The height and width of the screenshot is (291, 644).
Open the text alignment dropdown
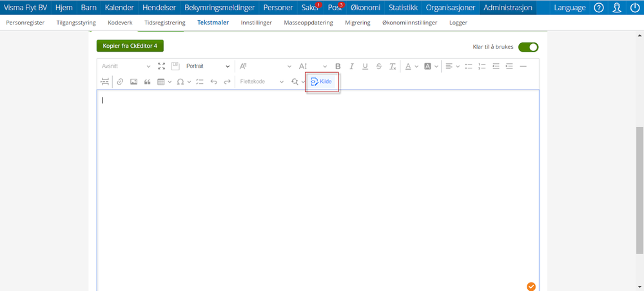(x=453, y=66)
